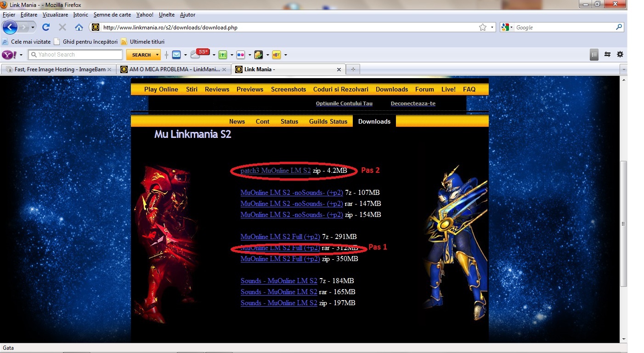
Task: Open the Unelte menu
Action: point(167,15)
